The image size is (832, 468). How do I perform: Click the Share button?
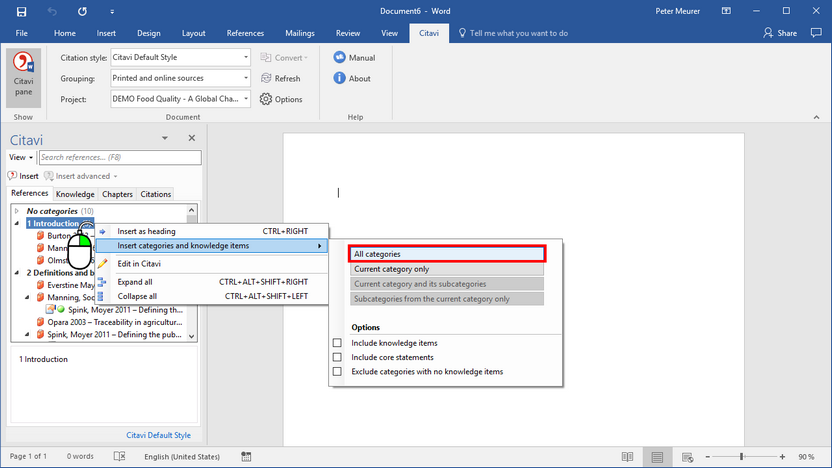pos(780,33)
